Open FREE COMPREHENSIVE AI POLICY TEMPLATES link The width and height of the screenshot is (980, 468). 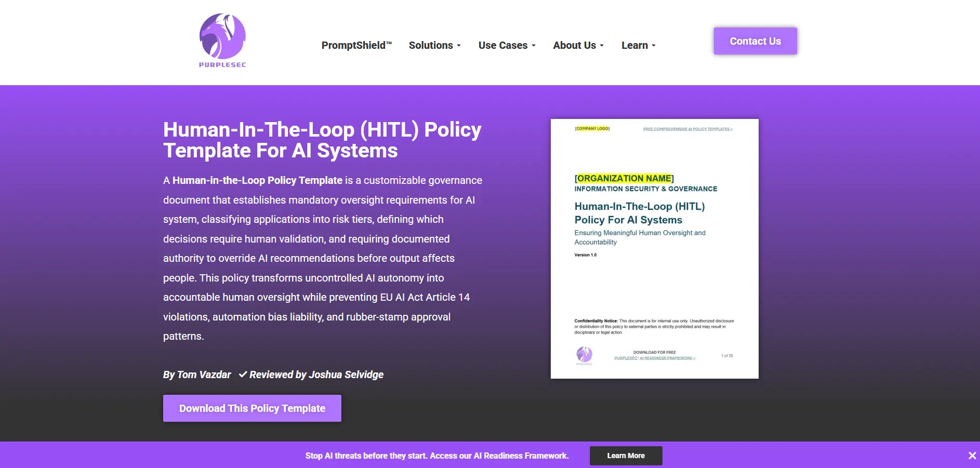pyautogui.click(x=687, y=129)
